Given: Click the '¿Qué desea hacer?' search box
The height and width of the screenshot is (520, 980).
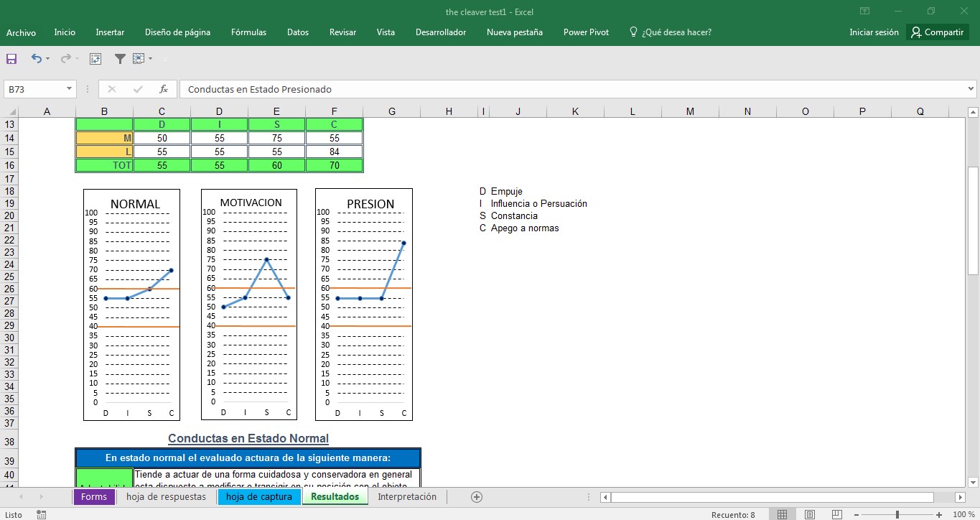Looking at the screenshot, I should click(676, 32).
